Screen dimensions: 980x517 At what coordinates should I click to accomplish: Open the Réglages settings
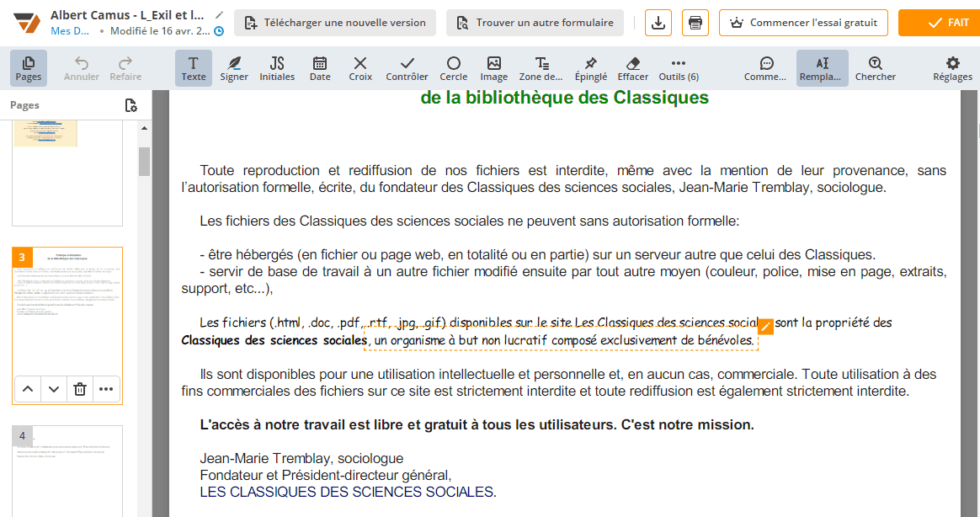952,68
